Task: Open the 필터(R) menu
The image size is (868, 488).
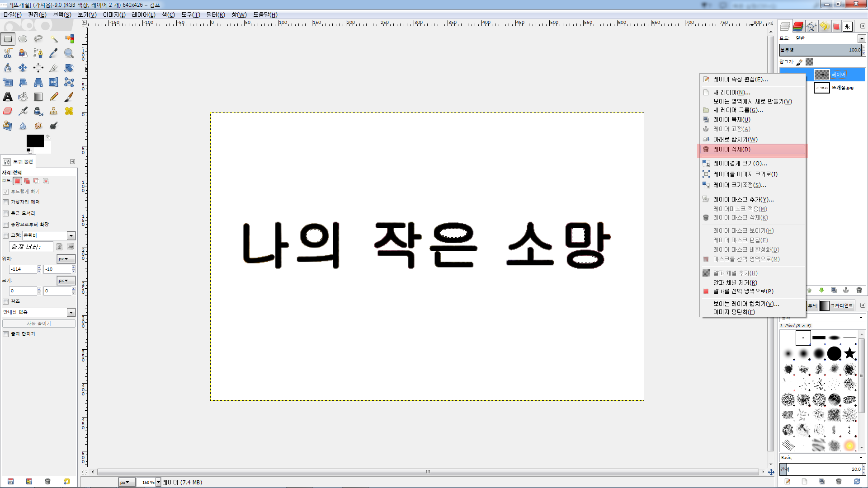Action: pos(216,14)
